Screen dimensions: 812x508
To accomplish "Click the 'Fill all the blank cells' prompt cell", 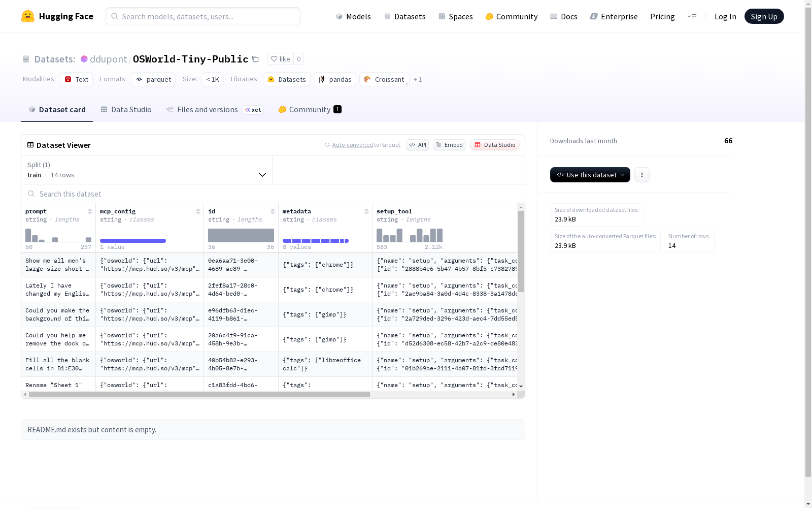I will [x=58, y=364].
